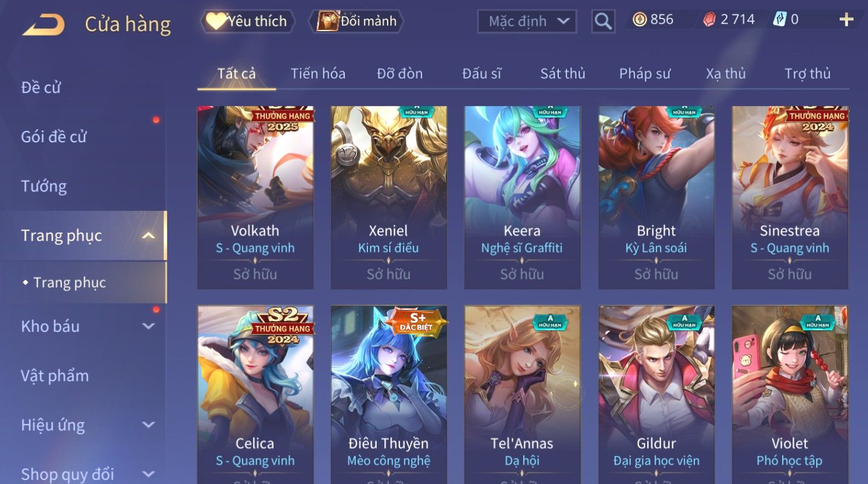Open search with magnifying glass icon
Image resolution: width=868 pixels, height=484 pixels.
click(x=603, y=22)
